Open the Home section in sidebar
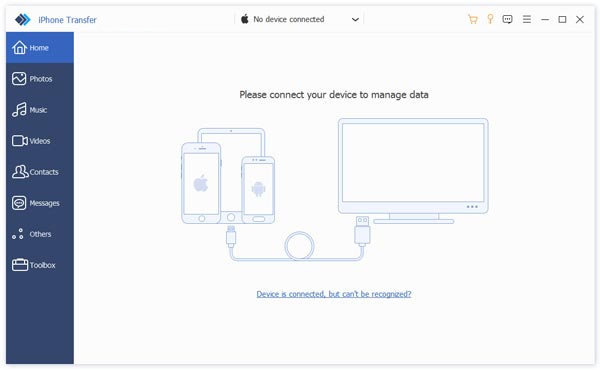The height and width of the screenshot is (370, 600). point(40,48)
